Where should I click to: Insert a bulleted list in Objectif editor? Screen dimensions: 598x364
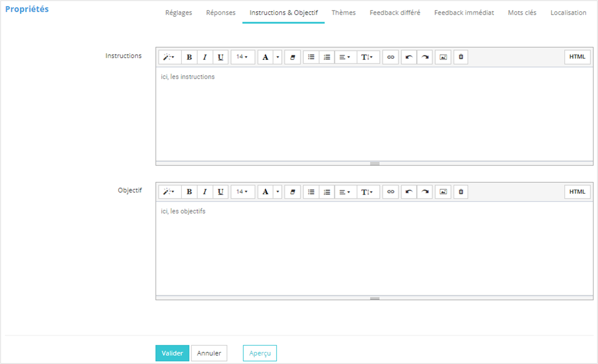[311, 192]
